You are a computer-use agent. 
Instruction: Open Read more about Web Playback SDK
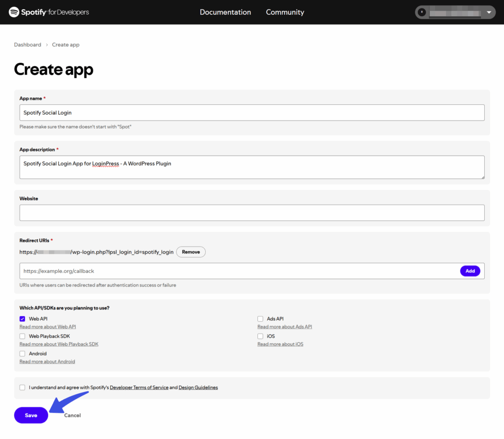click(x=59, y=344)
